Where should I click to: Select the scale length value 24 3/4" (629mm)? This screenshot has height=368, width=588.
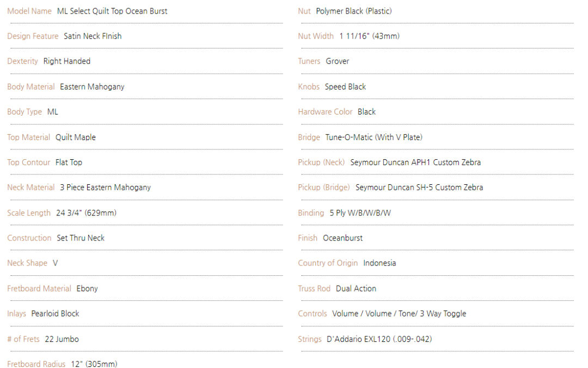coord(86,213)
